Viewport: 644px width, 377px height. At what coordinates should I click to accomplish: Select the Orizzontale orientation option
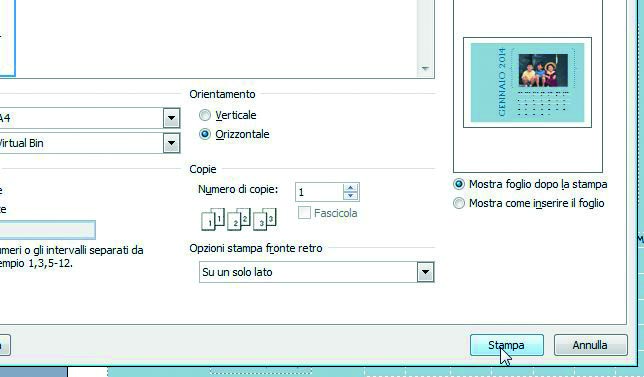tap(205, 134)
